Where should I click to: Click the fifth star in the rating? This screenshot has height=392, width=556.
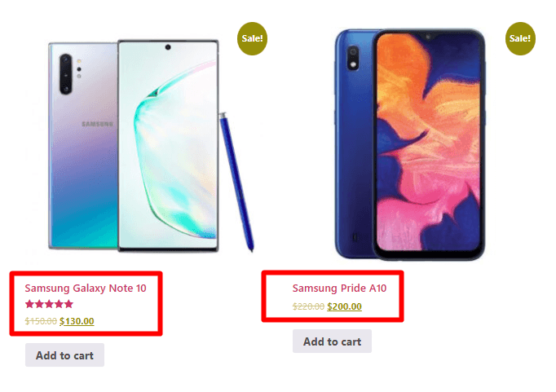[x=68, y=304]
